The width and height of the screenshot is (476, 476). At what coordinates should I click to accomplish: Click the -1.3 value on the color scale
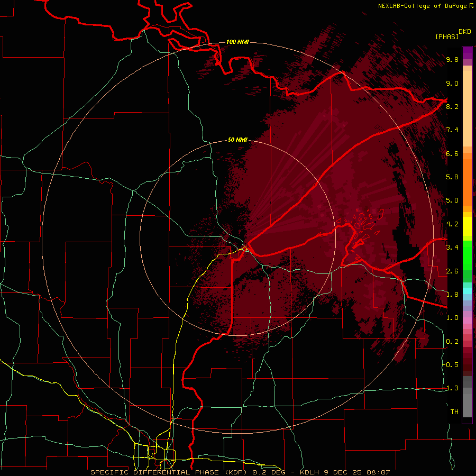pyautogui.click(x=451, y=388)
